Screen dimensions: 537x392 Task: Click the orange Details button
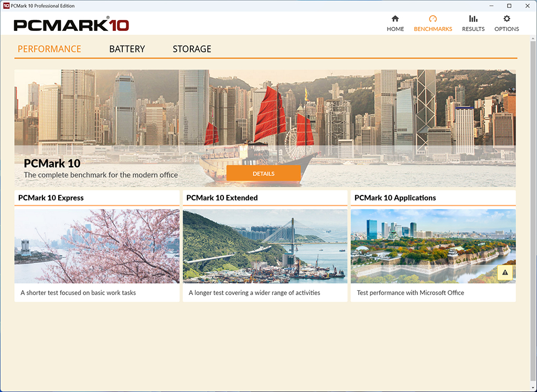(x=263, y=173)
